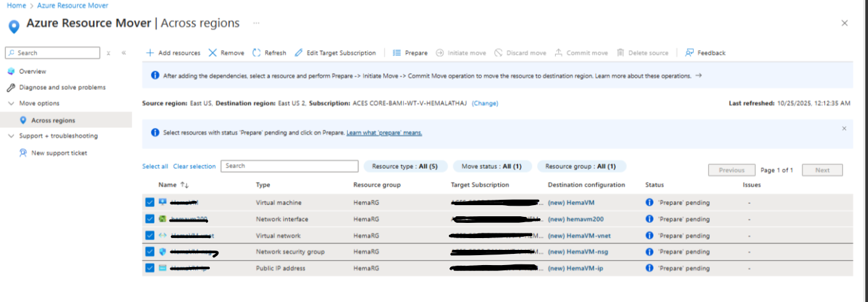This screenshot has width=868, height=302.
Task: Open the ellipsis more options beside the title
Action: click(256, 22)
